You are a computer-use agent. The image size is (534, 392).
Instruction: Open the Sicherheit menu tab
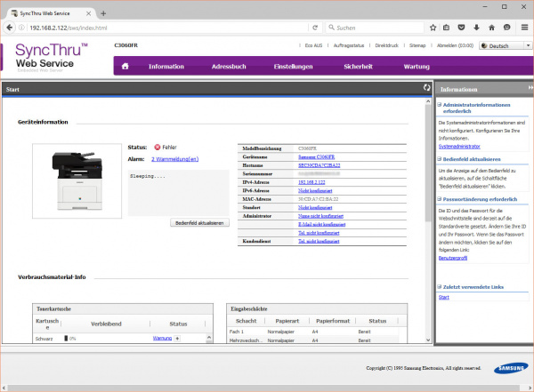tap(358, 67)
